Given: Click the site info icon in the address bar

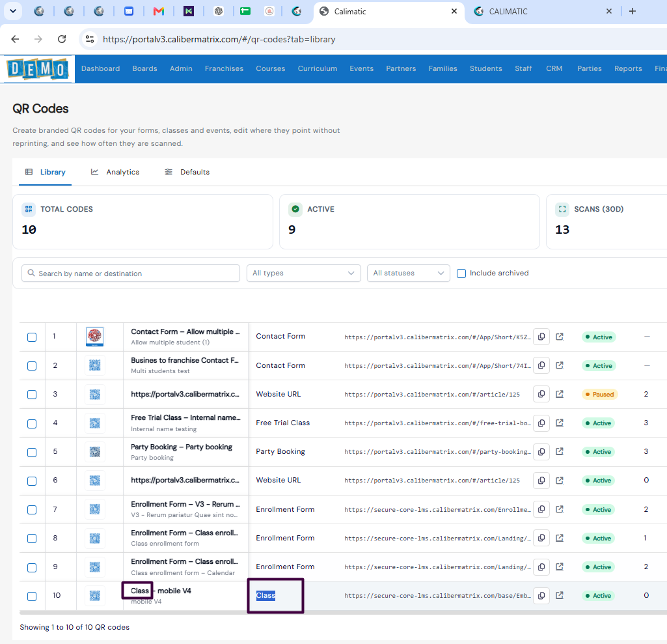Looking at the screenshot, I should click(90, 39).
